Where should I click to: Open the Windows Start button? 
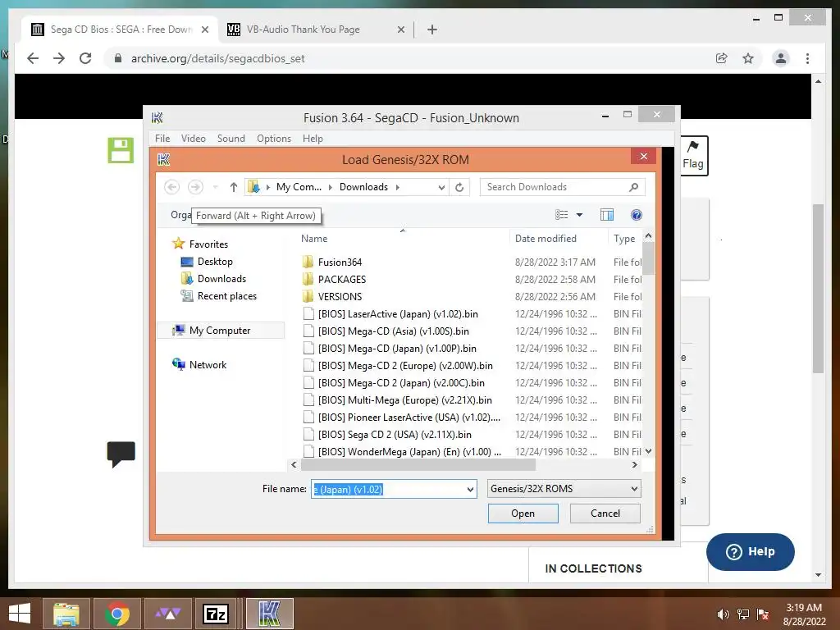[20, 614]
